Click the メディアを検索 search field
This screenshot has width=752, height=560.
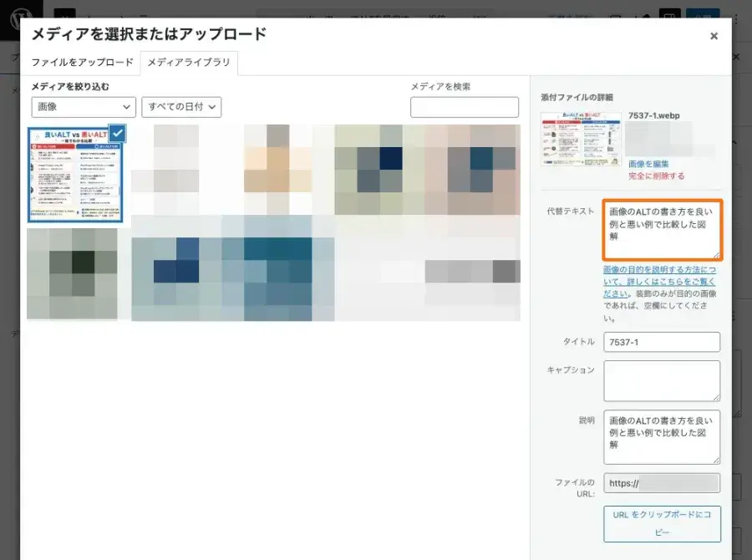tap(465, 107)
